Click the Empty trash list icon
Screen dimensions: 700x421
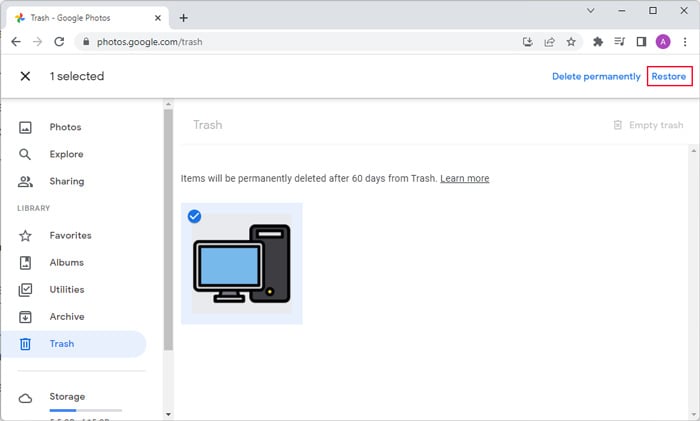point(618,125)
